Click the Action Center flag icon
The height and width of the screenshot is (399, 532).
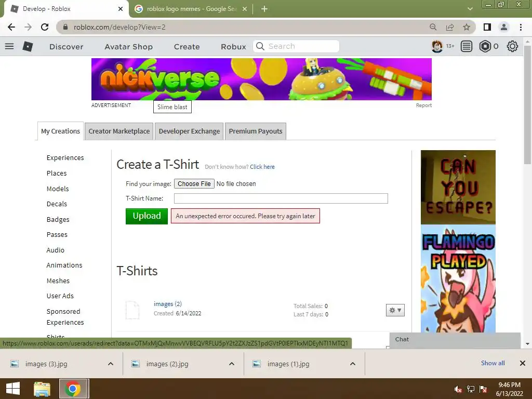tap(483, 389)
